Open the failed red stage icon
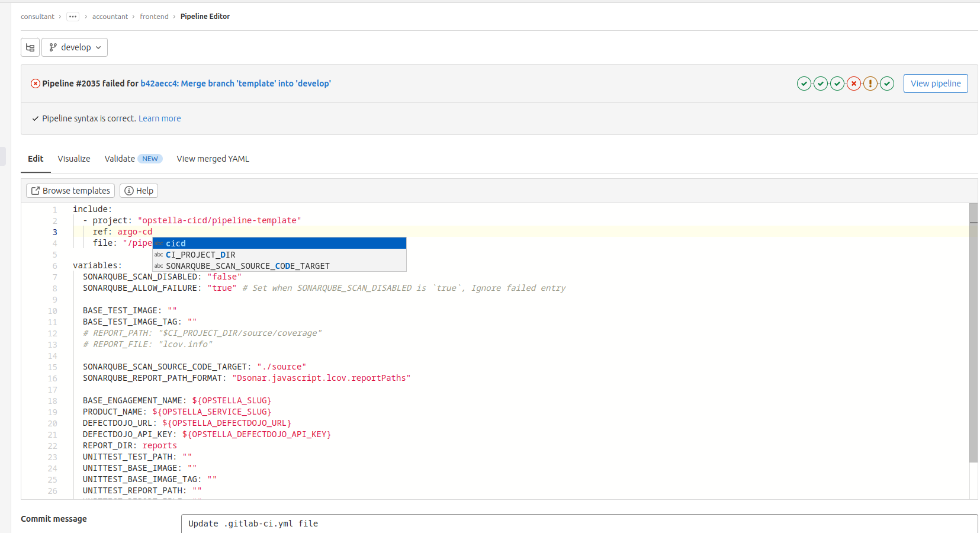The image size is (980, 533). point(853,84)
